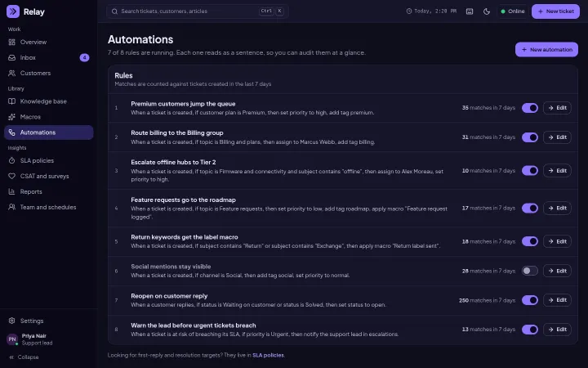Click the PN user avatar

click(12, 339)
